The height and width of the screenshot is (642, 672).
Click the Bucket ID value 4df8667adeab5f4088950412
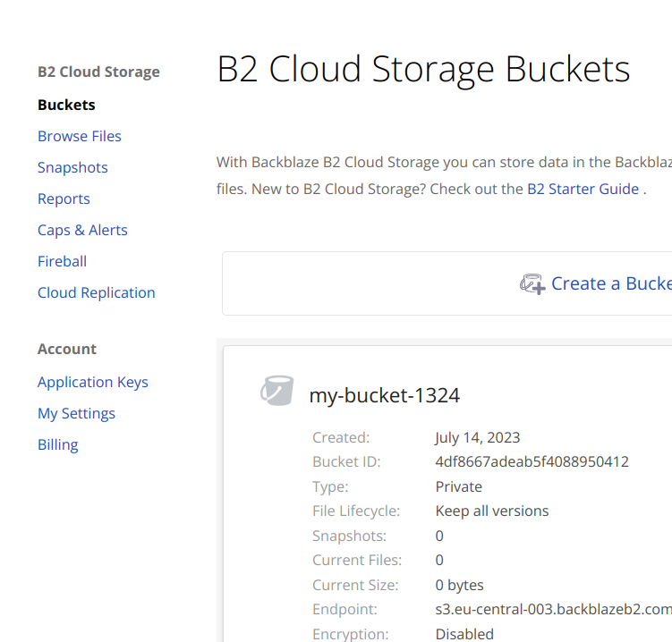[x=532, y=461]
